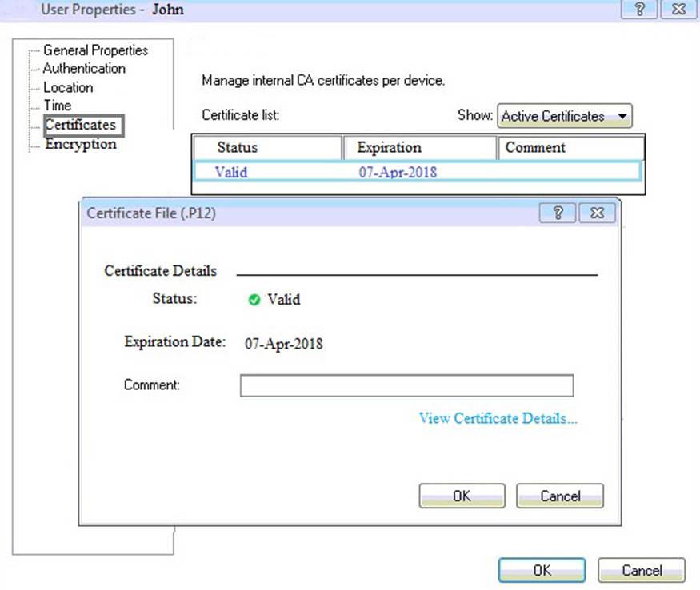The image size is (700, 590).
Task: Confirm User Properties with bottom OK button
Action: (542, 570)
